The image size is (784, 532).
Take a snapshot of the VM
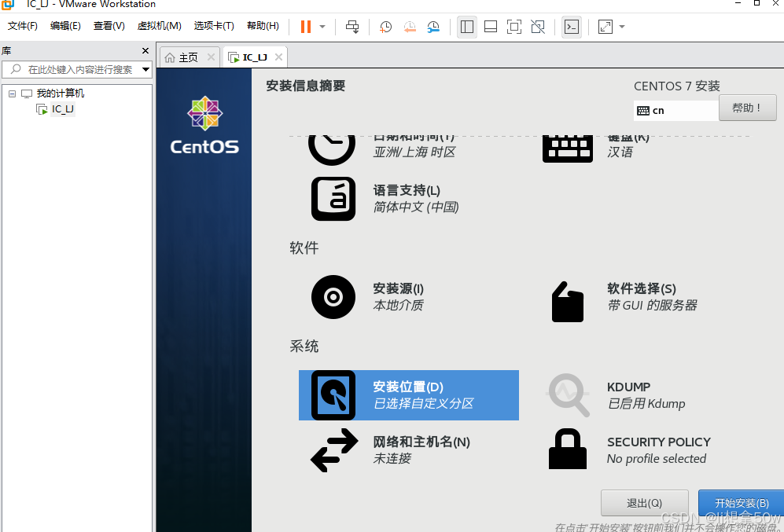point(385,26)
